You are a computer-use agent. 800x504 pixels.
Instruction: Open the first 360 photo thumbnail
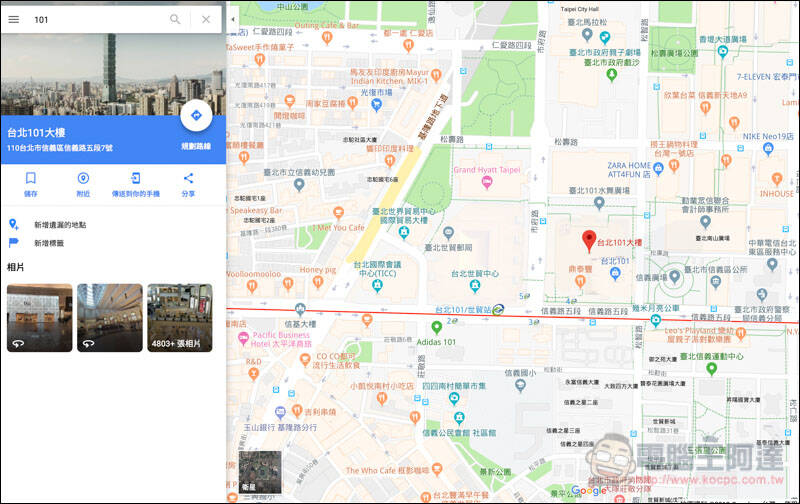click(39, 318)
